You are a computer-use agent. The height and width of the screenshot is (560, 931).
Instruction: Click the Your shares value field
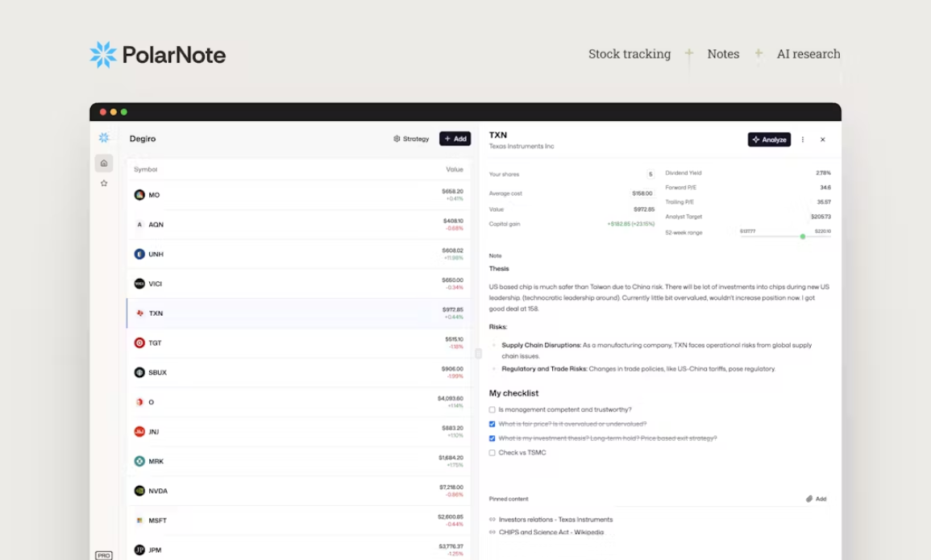point(650,174)
